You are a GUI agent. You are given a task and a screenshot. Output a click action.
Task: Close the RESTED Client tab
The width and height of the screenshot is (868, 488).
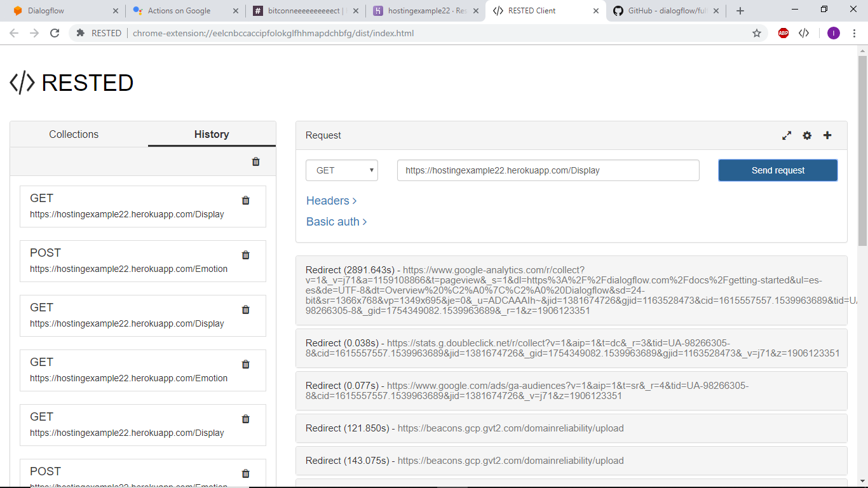coord(596,11)
